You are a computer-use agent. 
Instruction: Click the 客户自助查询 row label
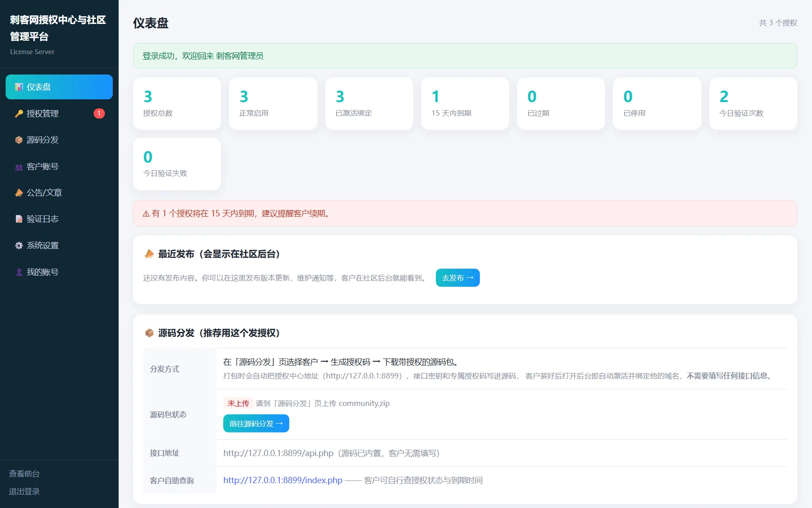172,480
